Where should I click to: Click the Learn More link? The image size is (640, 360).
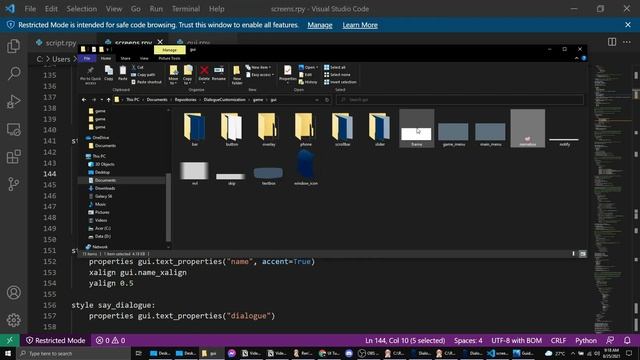(x=360, y=25)
